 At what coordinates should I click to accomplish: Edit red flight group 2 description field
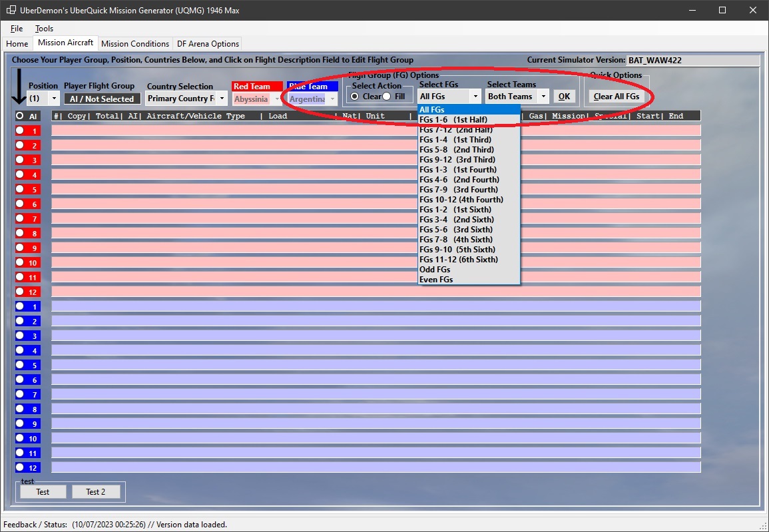pyautogui.click(x=376, y=145)
